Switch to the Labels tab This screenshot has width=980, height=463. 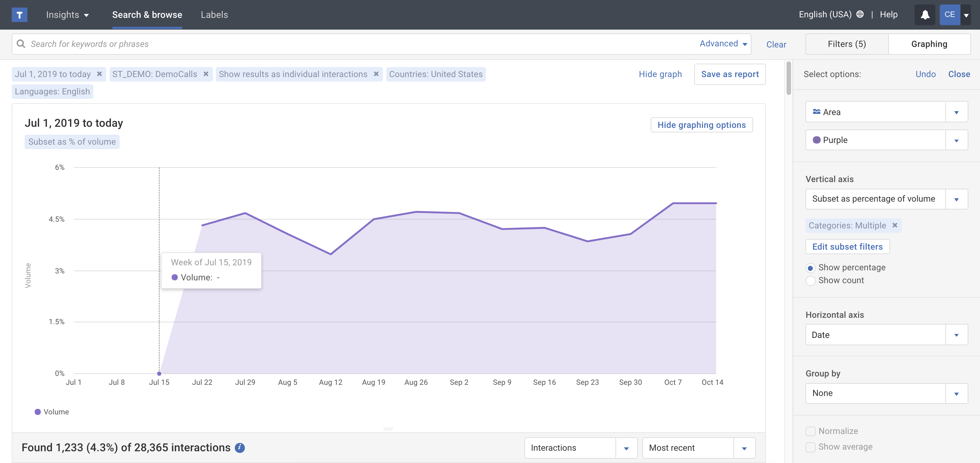pyautogui.click(x=214, y=15)
